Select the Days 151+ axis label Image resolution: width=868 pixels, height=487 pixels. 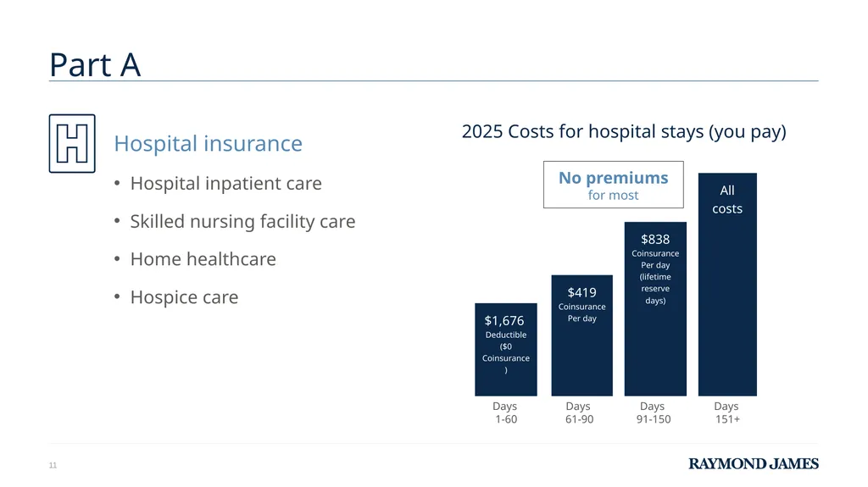coord(726,412)
